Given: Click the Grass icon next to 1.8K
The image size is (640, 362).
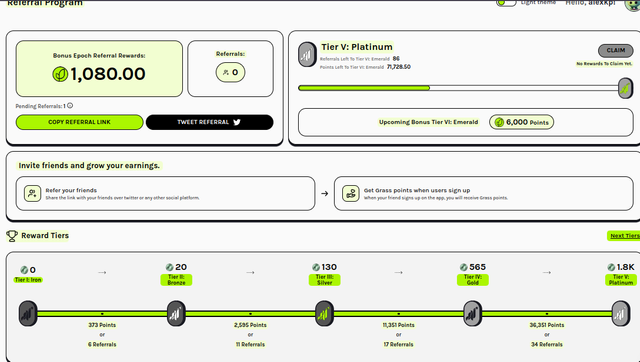Looking at the screenshot, I should pyautogui.click(x=611, y=267).
